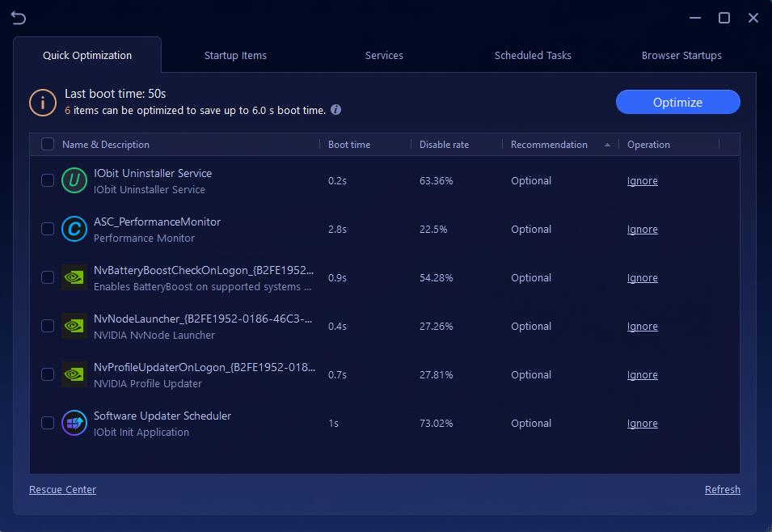This screenshot has height=532, width=772.
Task: Ignore the ASC_PerformanceMonitor item
Action: click(x=642, y=229)
